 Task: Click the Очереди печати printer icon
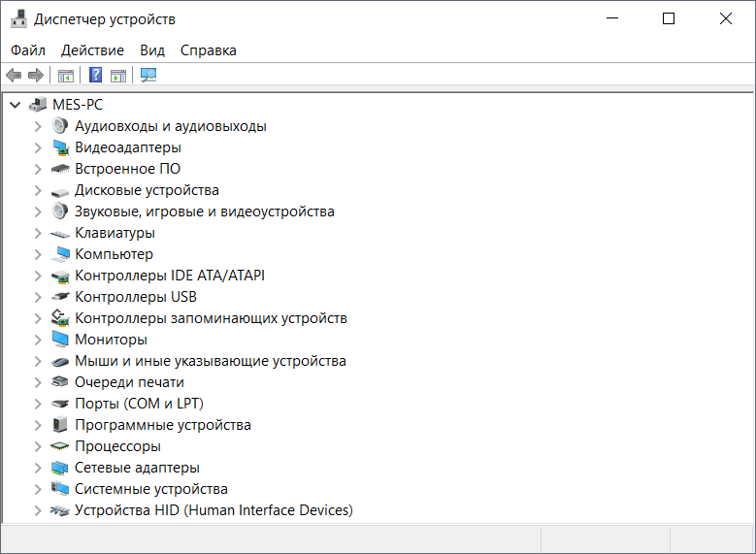60,382
